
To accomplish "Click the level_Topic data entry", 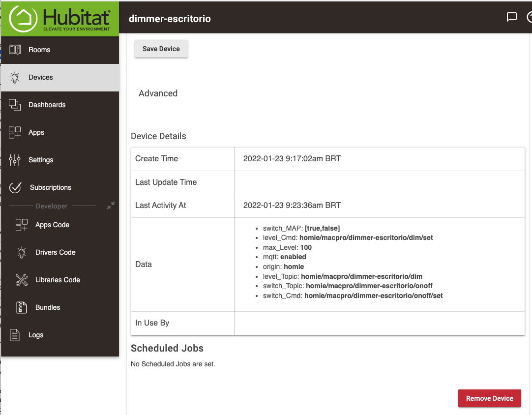I will pyautogui.click(x=343, y=276).
